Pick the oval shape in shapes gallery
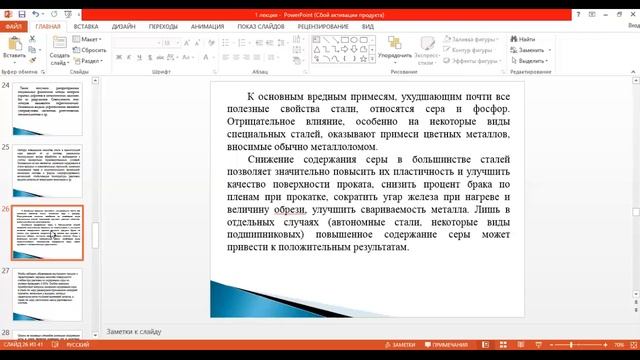The height and width of the screenshot is (360, 640). point(353,40)
